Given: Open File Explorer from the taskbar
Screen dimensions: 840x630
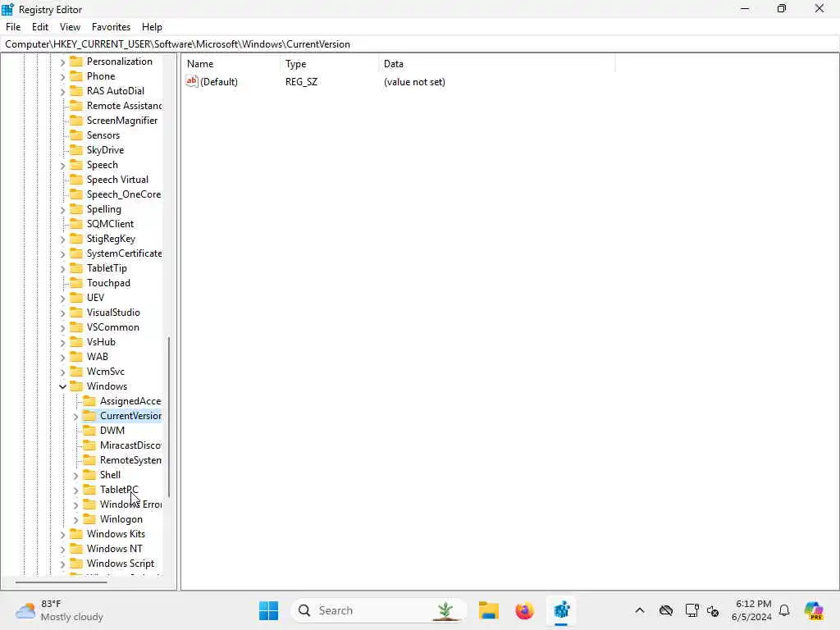Looking at the screenshot, I should [x=489, y=610].
